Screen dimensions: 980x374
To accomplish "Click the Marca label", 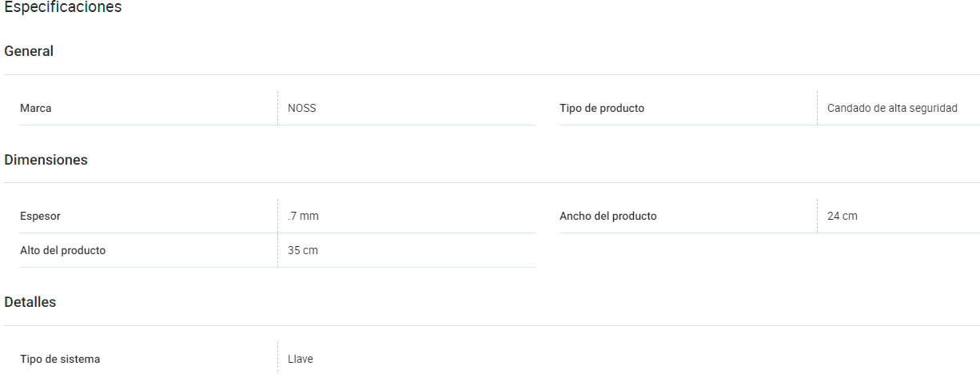I will pyautogui.click(x=36, y=108).
